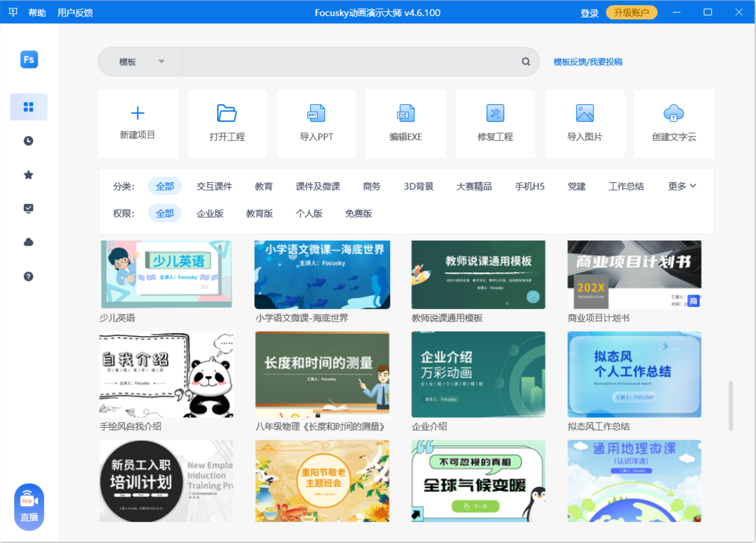Screen dimensions: 756x543
Task: Open the template grid home icon
Action: pos(29,107)
